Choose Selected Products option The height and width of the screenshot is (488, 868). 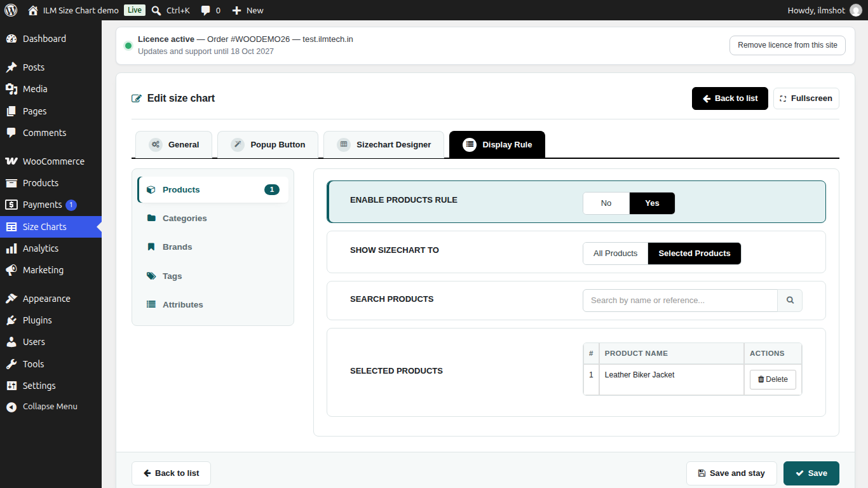tap(695, 254)
